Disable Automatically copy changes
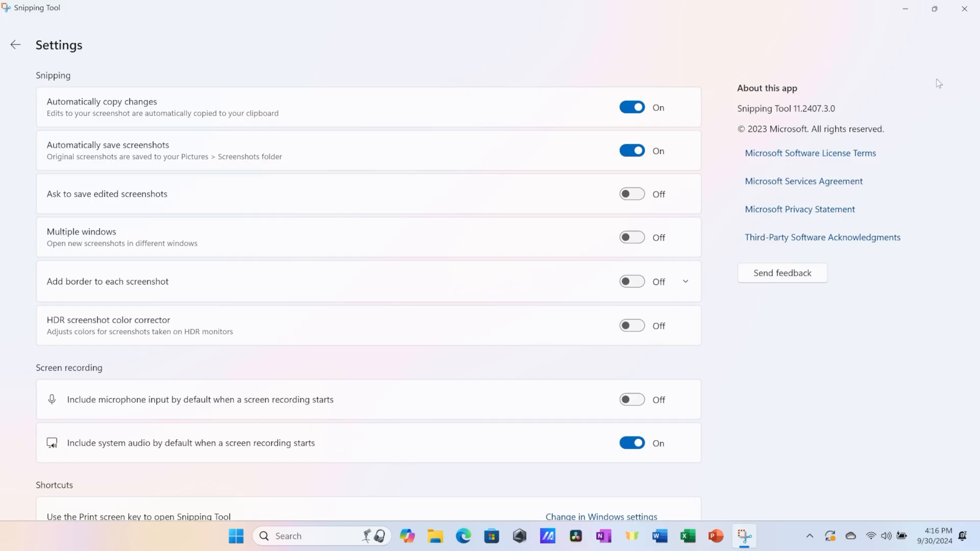The width and height of the screenshot is (980, 551). click(x=632, y=107)
